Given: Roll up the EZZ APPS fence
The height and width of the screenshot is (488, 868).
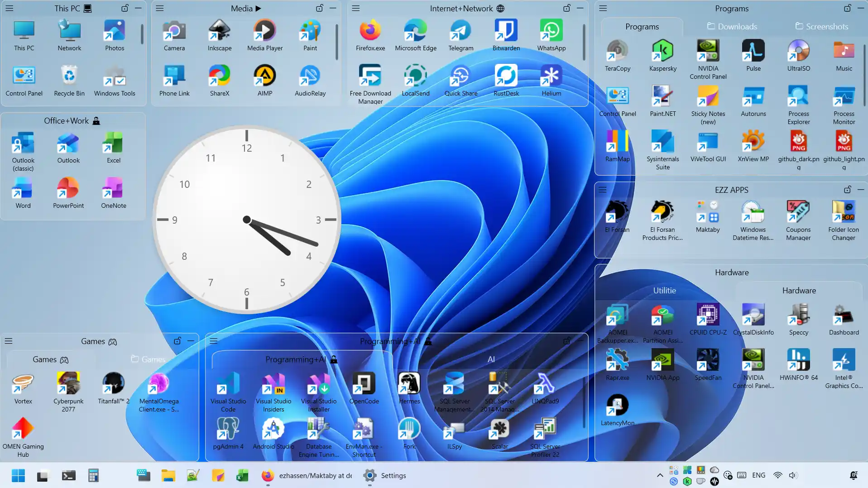Looking at the screenshot, I should pyautogui.click(x=861, y=190).
